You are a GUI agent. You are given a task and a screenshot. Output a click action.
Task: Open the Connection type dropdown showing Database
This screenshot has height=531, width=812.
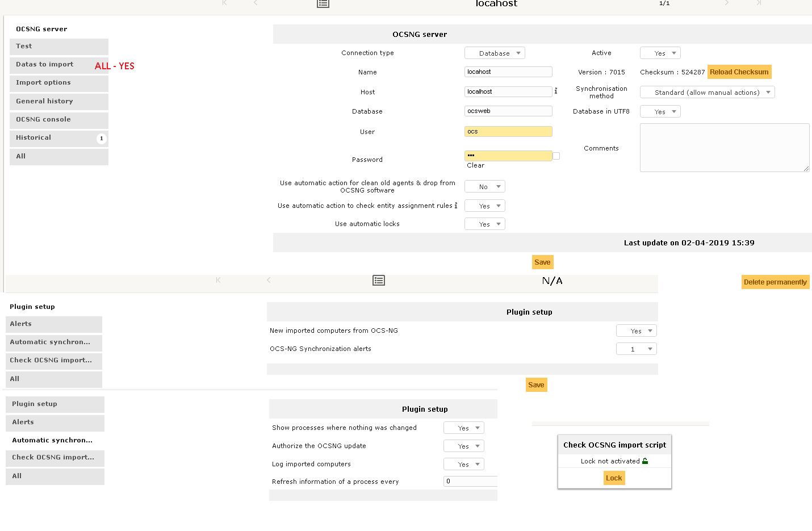point(494,52)
